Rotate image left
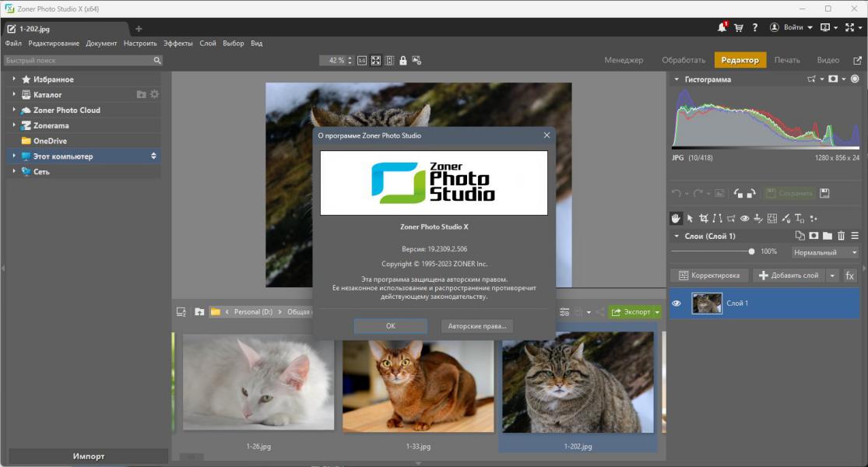The height and width of the screenshot is (467, 868). 738,193
